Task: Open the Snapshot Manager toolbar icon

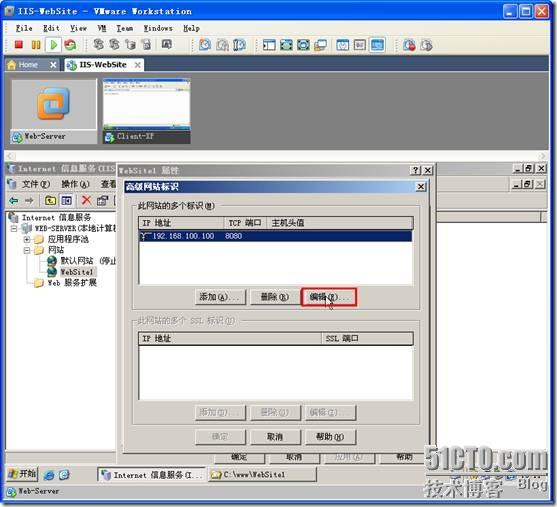Action: [x=239, y=45]
